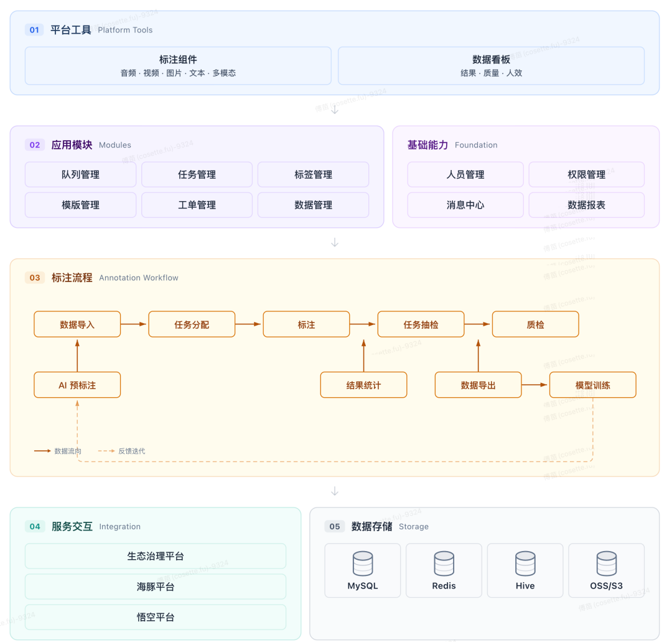The width and height of the screenshot is (672, 642).
Task: Click the 人员管理 box
Action: tap(465, 174)
